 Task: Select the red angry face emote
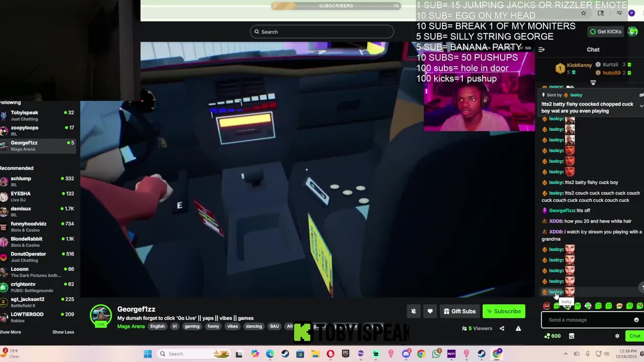click(x=546, y=306)
